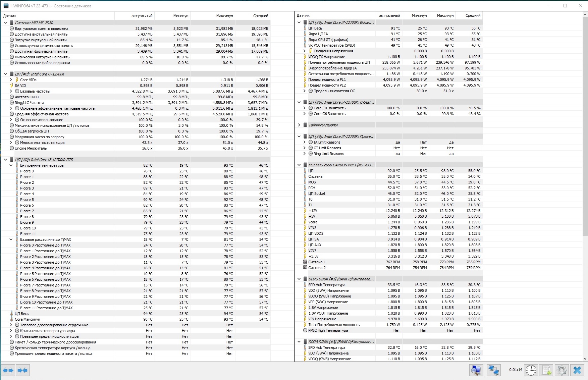Click the thermometer icon beside Core Максимум

[11, 319]
